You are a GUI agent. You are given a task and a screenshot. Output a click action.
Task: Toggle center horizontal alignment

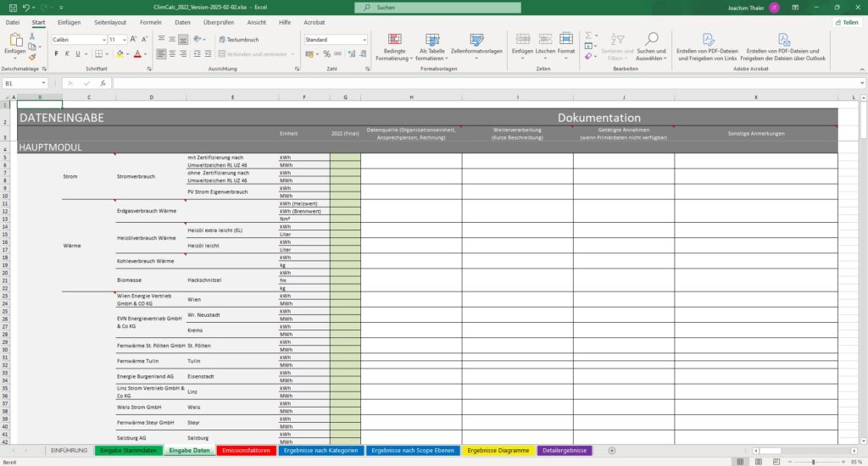tap(172, 54)
